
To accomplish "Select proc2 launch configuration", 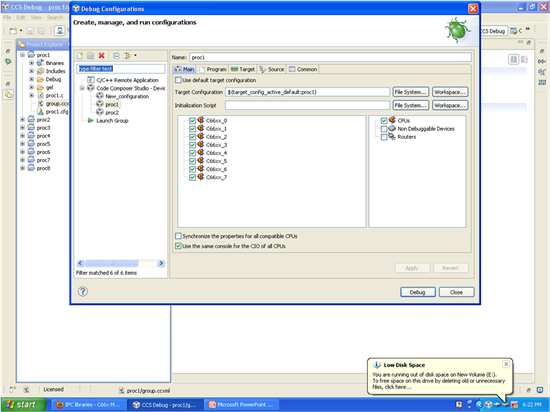I will click(x=112, y=112).
